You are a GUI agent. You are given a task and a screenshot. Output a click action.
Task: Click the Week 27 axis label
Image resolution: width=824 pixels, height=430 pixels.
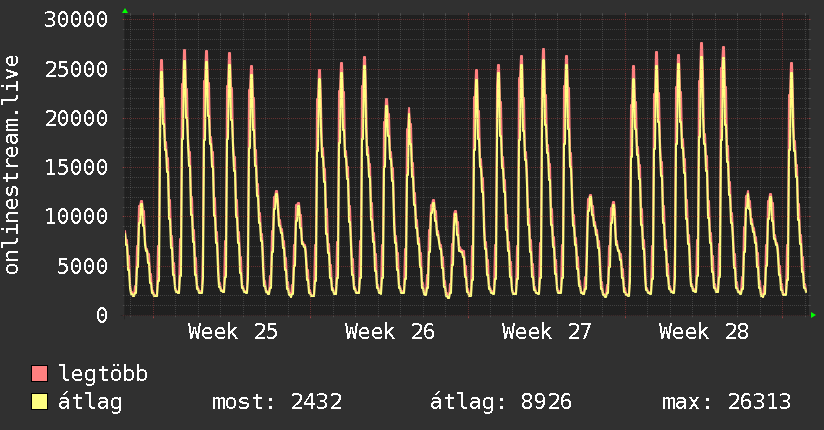point(547,332)
